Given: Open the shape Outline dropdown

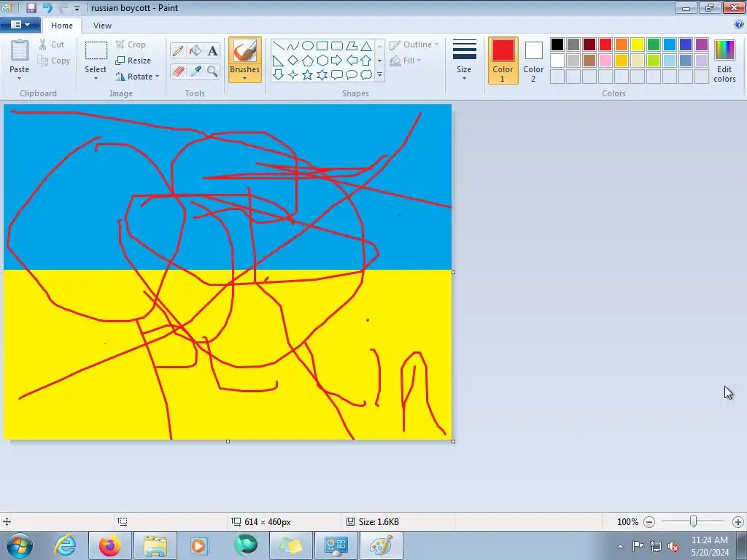Looking at the screenshot, I should click(414, 44).
